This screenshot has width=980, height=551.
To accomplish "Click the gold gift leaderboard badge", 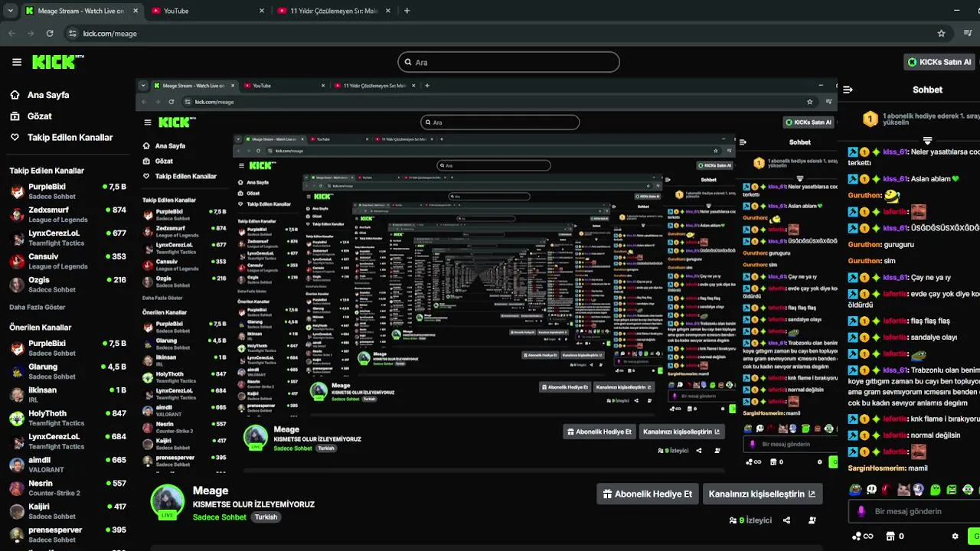I will (870, 119).
